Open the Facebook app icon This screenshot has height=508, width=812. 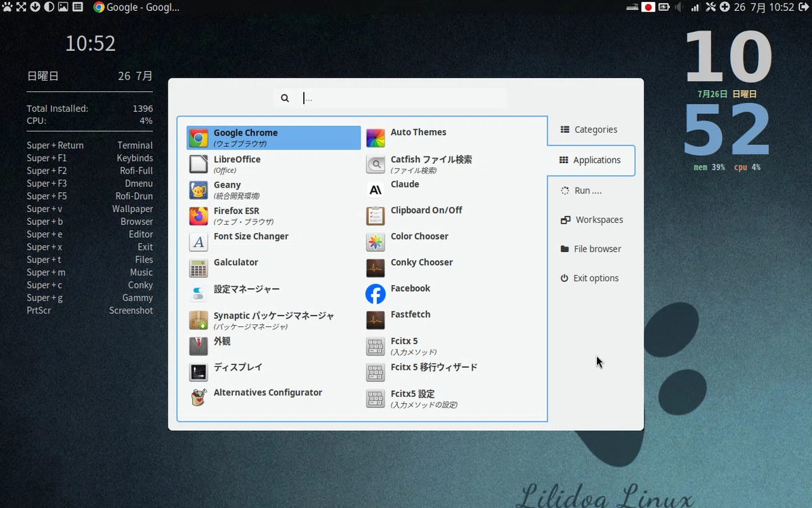tap(376, 294)
